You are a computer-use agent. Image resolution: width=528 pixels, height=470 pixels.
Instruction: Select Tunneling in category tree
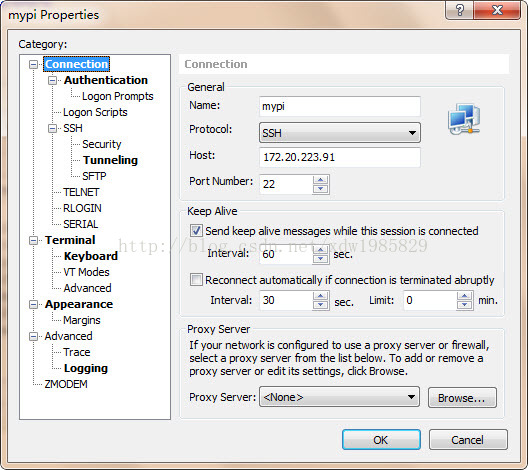click(110, 160)
